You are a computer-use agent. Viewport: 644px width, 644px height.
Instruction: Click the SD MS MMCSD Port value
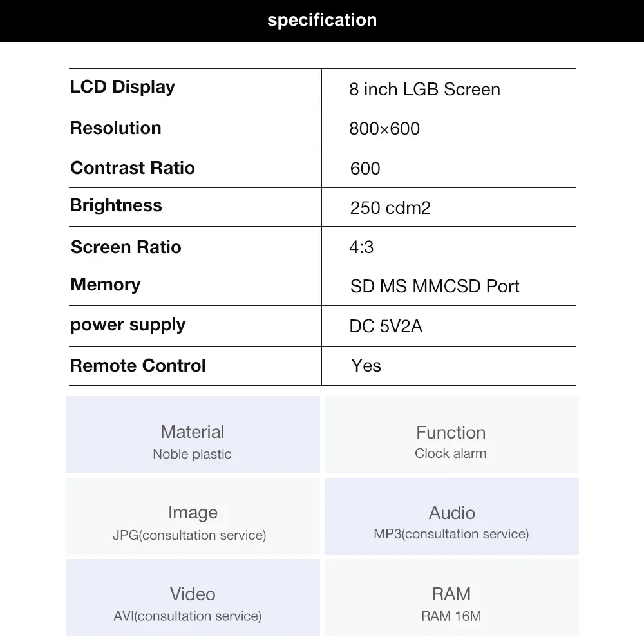pos(435,287)
